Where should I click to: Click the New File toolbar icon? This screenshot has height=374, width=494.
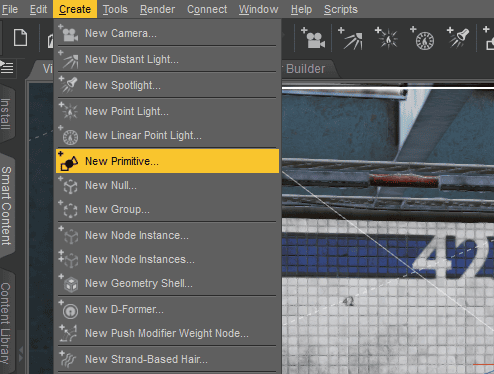click(x=20, y=37)
